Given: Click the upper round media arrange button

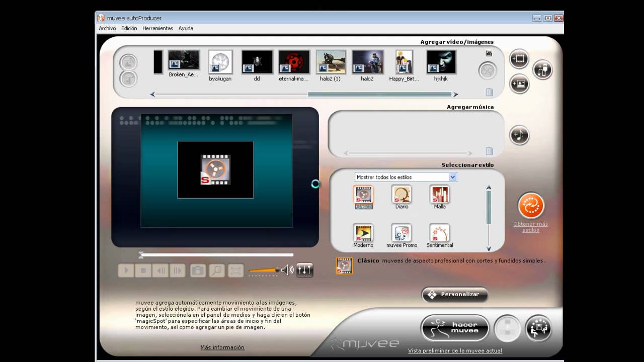Looking at the screenshot, I should (x=129, y=62).
